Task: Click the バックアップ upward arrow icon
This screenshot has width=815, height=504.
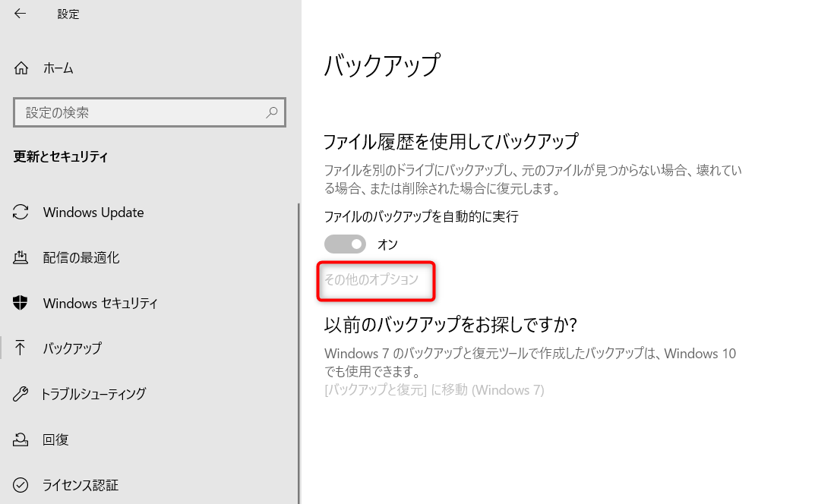Action: pos(21,348)
